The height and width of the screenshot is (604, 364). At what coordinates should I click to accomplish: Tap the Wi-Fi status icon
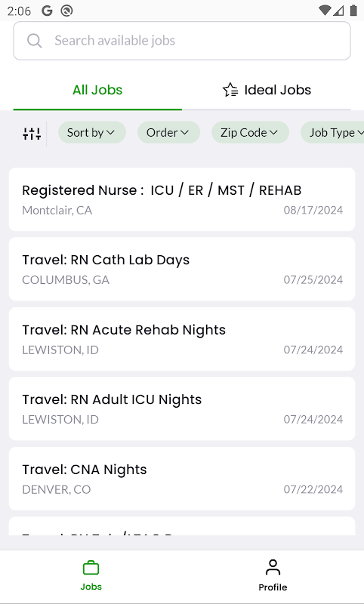pyautogui.click(x=325, y=11)
